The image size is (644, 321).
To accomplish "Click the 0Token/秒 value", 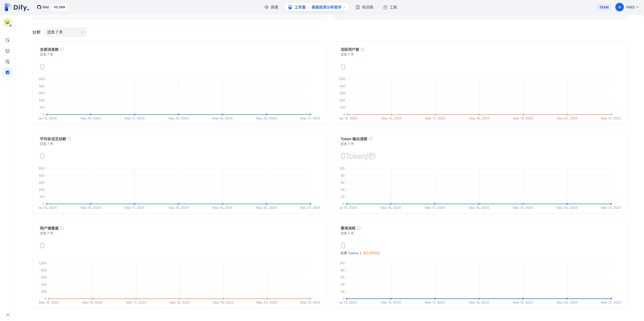I will (358, 156).
